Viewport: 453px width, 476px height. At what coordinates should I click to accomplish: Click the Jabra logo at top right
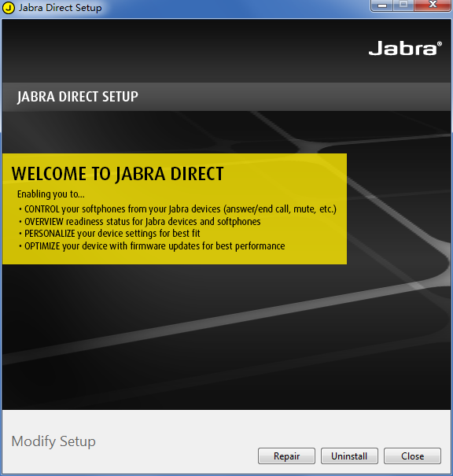405,48
